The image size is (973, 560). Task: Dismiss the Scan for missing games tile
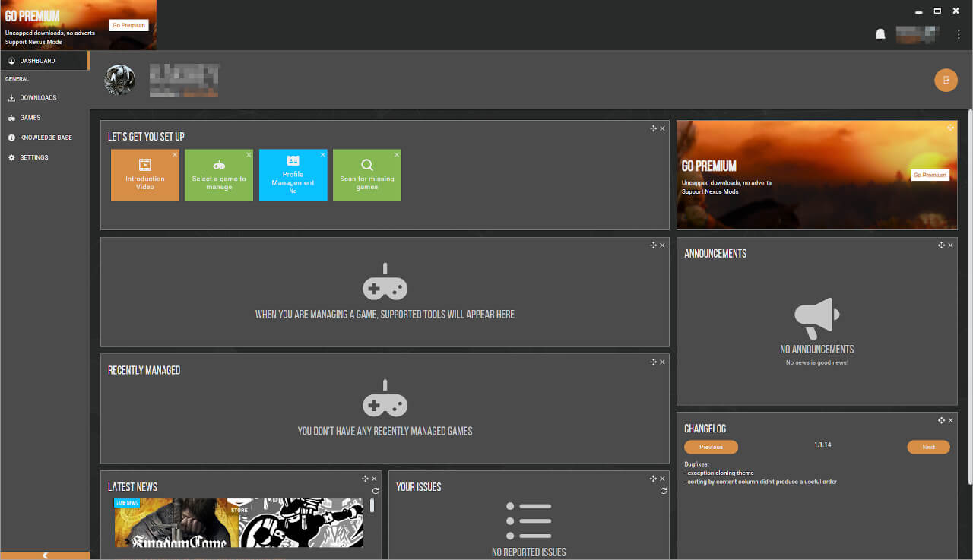click(x=397, y=154)
